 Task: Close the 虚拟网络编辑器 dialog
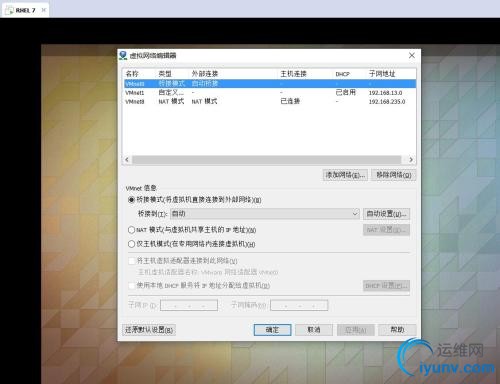click(x=412, y=55)
